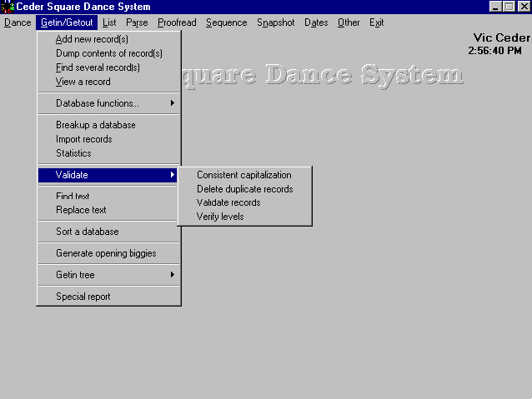The width and height of the screenshot is (532, 399).
Task: Maximize the Ceder Square Dance System window
Action: point(509,7)
